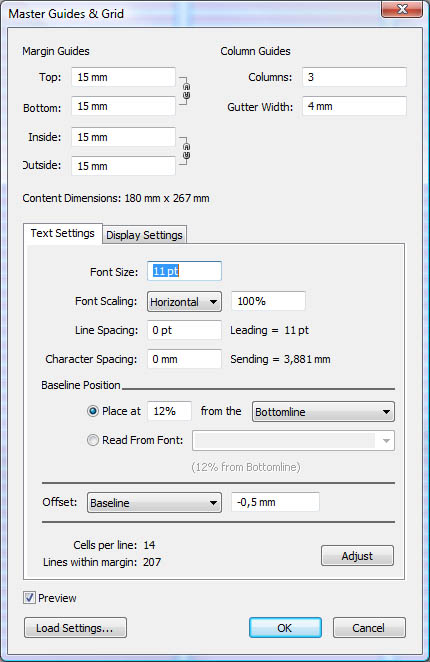430x662 pixels.
Task: Click the Gutter Width field
Action: click(354, 106)
